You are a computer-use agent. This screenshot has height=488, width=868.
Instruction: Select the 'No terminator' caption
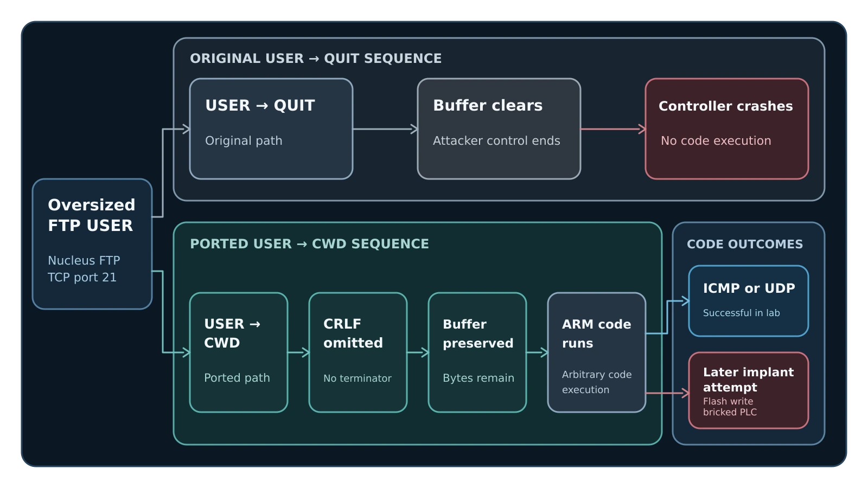[357, 378]
